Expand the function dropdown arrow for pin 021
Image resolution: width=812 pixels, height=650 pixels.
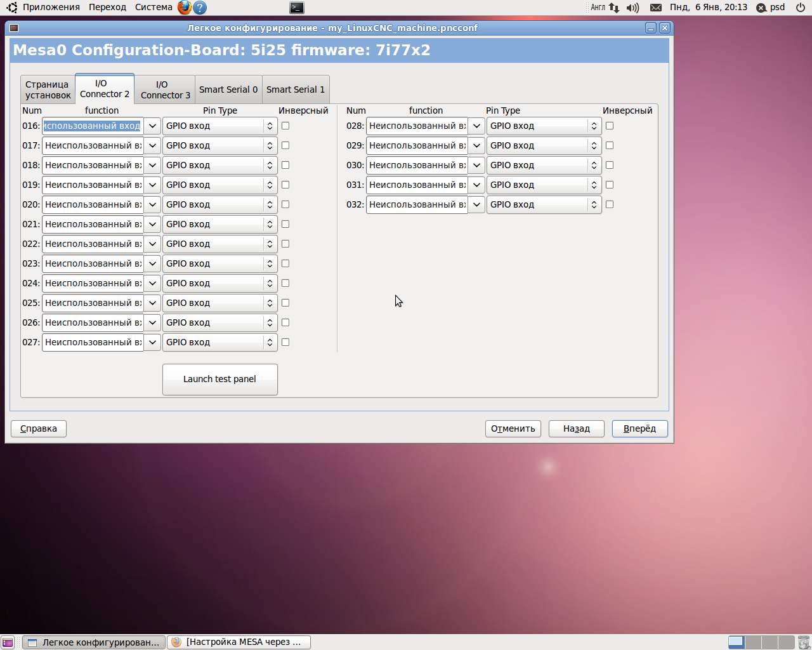tap(152, 224)
